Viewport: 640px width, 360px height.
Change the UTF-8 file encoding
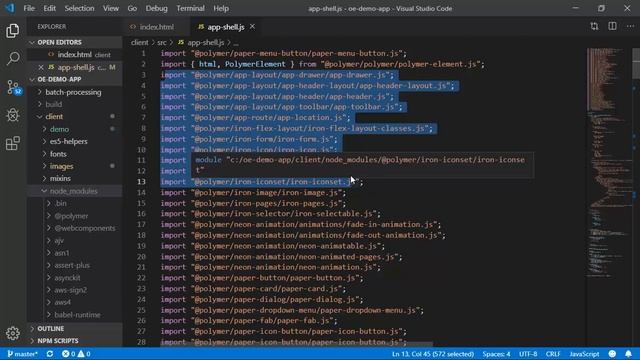(x=528, y=354)
